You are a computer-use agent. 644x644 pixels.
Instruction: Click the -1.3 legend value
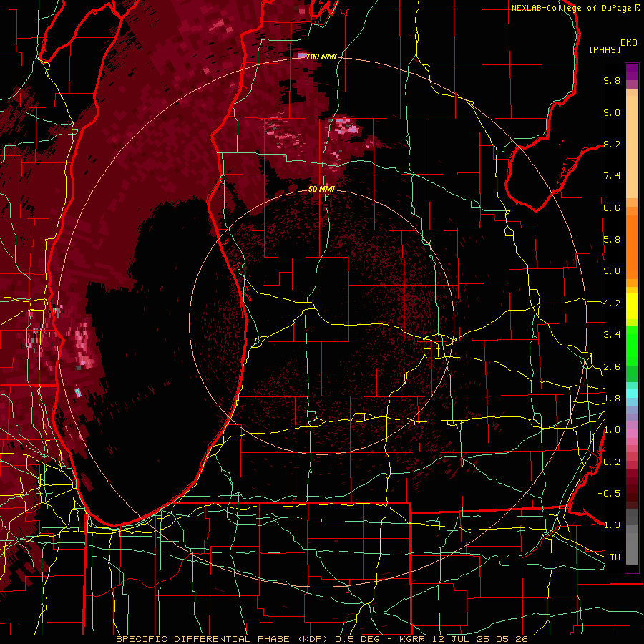coord(609,525)
